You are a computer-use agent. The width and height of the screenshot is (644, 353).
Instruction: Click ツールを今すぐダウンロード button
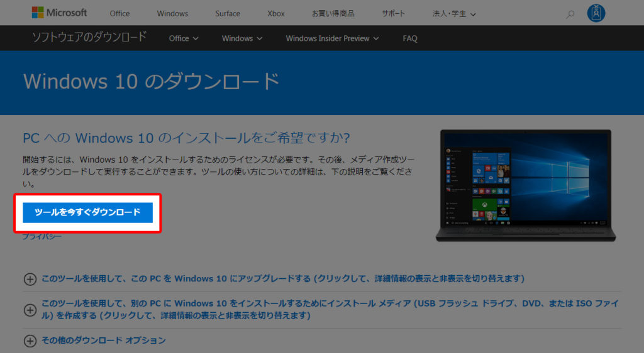tap(87, 212)
